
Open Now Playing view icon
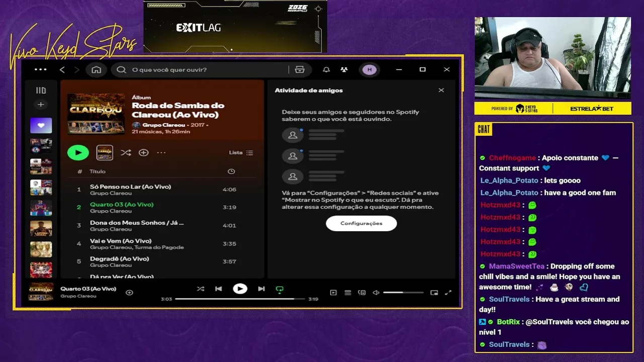[x=333, y=293]
